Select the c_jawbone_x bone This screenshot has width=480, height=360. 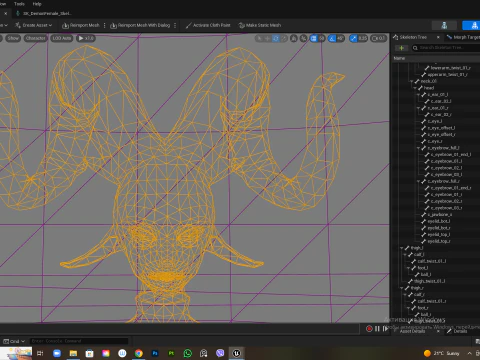(x=439, y=215)
